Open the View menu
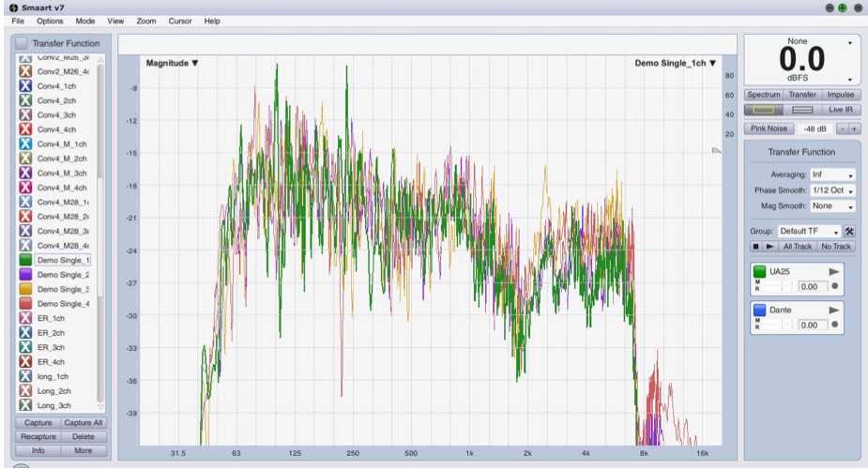 point(115,21)
